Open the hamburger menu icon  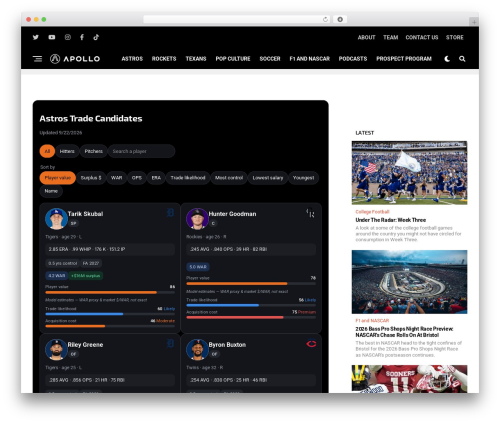[37, 59]
